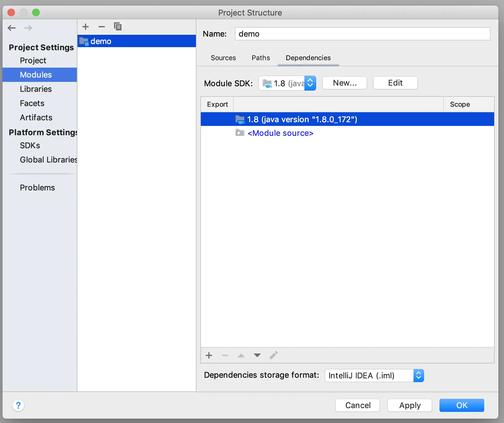Click the Apply button
This screenshot has width=504, height=423.
tap(410, 405)
